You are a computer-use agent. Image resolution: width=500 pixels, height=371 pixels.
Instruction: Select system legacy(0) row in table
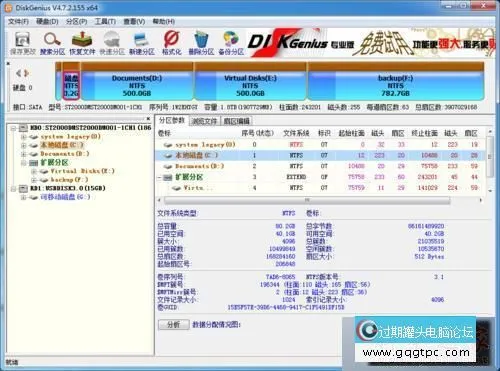coord(321,144)
